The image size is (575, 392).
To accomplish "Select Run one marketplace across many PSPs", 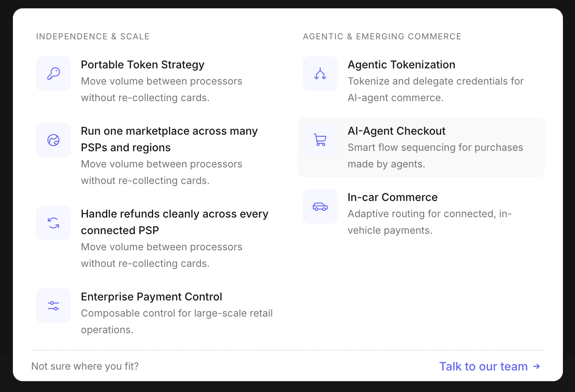I will (155, 156).
